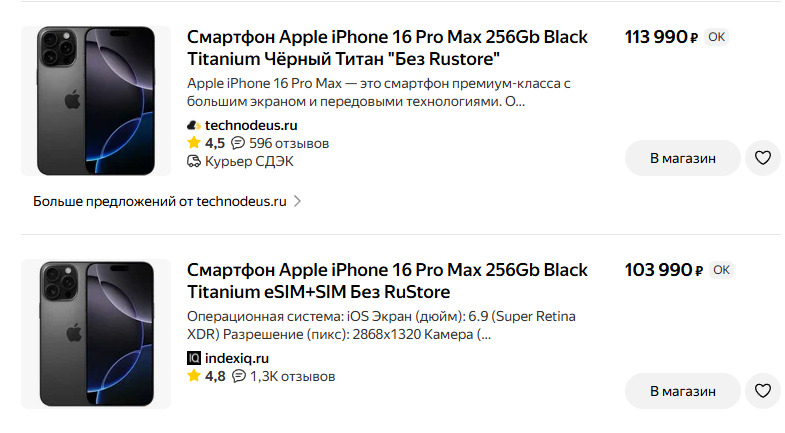This screenshot has width=785, height=433.
Task: Open the second iPhone 16 Pro Max thumbnail
Action: [x=96, y=334]
